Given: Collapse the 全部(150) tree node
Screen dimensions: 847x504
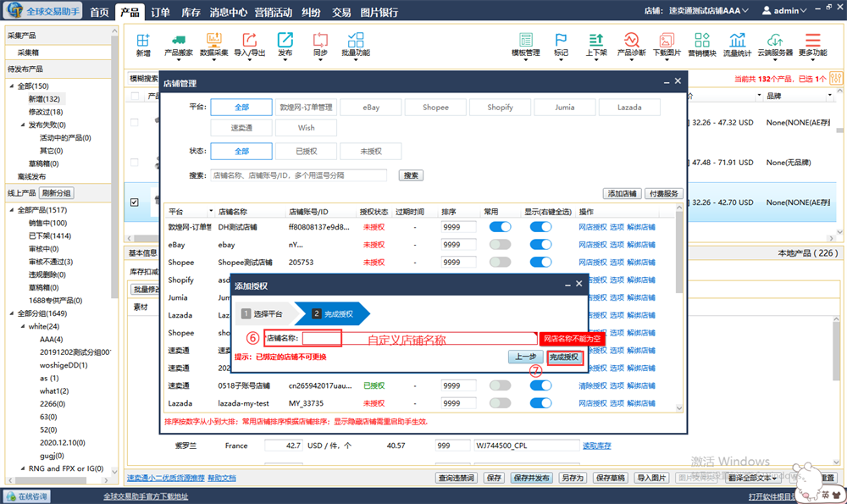Looking at the screenshot, I should pyautogui.click(x=12, y=86).
